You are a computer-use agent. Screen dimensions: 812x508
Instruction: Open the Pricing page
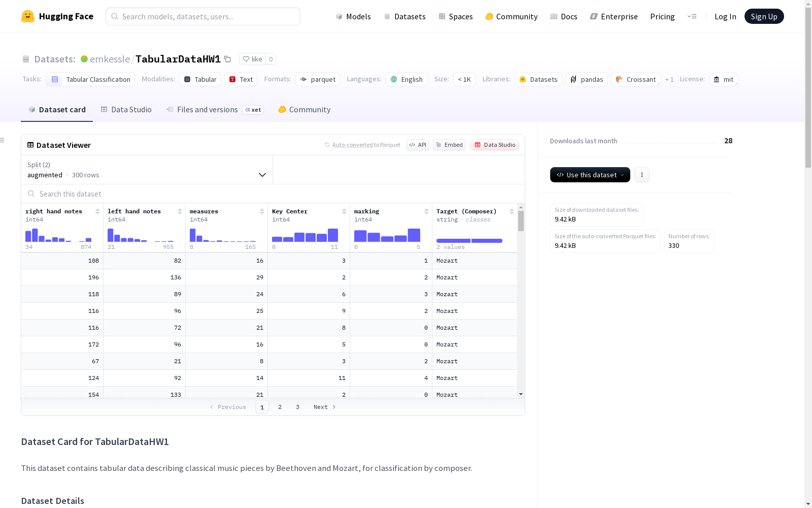tap(662, 16)
